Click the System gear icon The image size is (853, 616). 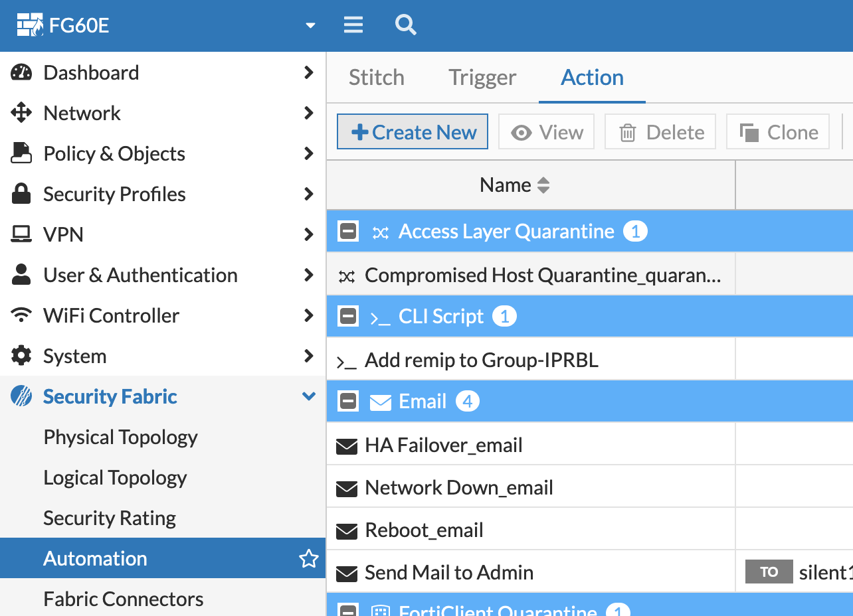21,356
